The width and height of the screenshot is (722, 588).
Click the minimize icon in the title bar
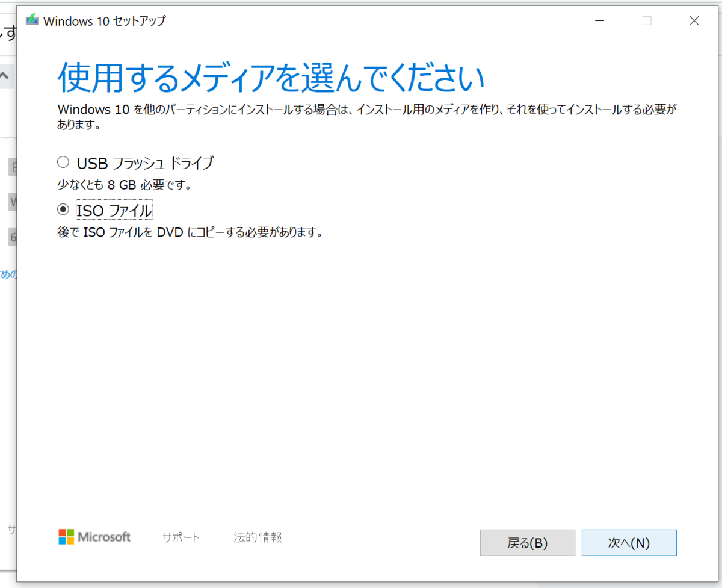[x=599, y=20]
